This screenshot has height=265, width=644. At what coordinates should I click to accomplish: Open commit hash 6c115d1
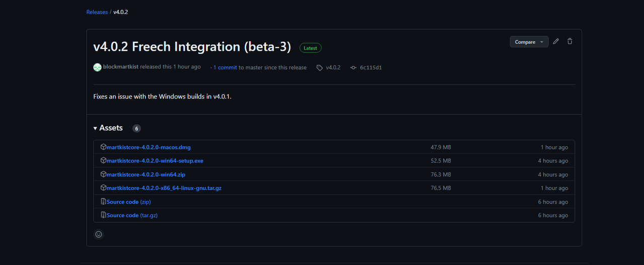371,67
